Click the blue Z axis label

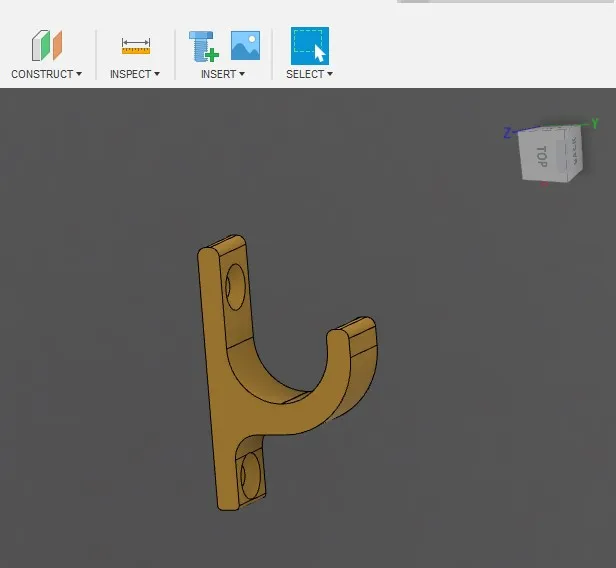click(x=508, y=133)
